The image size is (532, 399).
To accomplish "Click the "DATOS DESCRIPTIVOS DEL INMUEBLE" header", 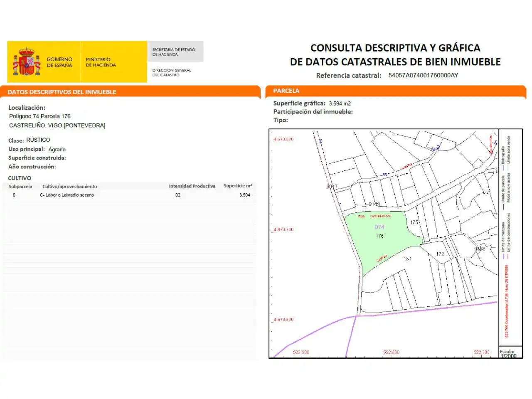I will pos(62,92).
